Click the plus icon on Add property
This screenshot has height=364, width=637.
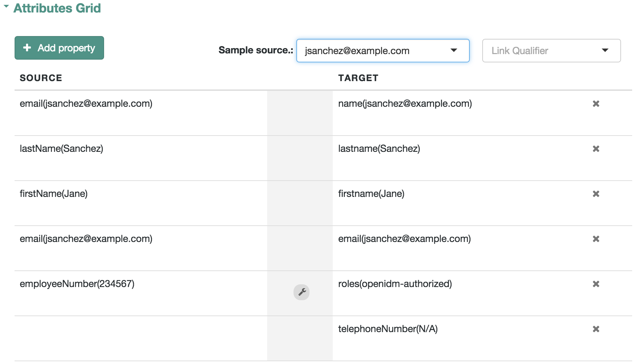27,47
